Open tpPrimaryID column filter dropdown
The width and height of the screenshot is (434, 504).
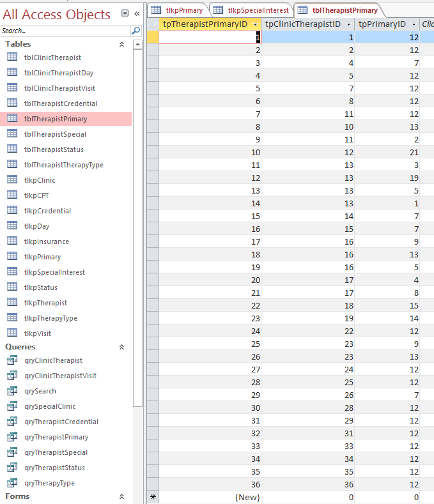click(414, 24)
